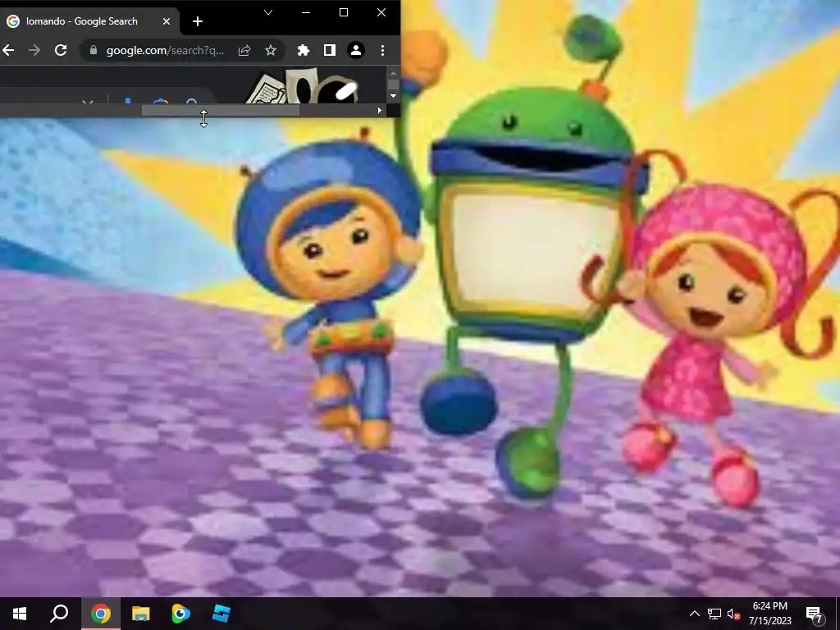The width and height of the screenshot is (840, 630).
Task: Open the notification center icon
Action: pyautogui.click(x=815, y=614)
